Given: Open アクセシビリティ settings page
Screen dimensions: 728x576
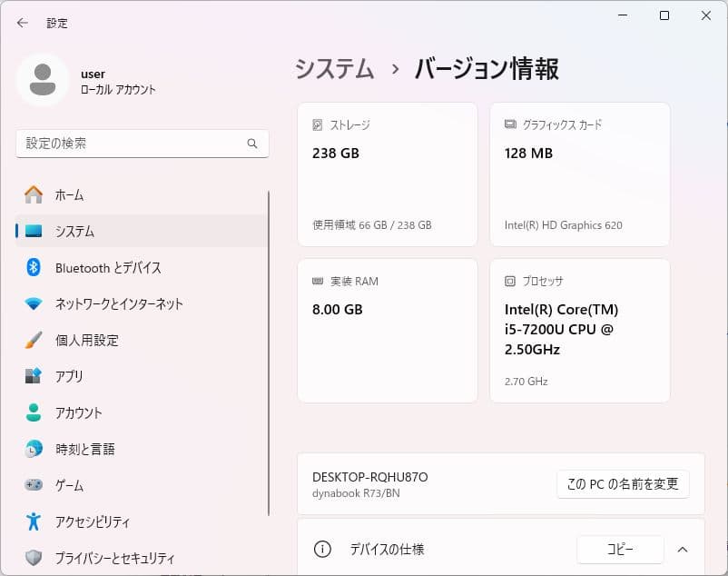Looking at the screenshot, I should coord(100,521).
